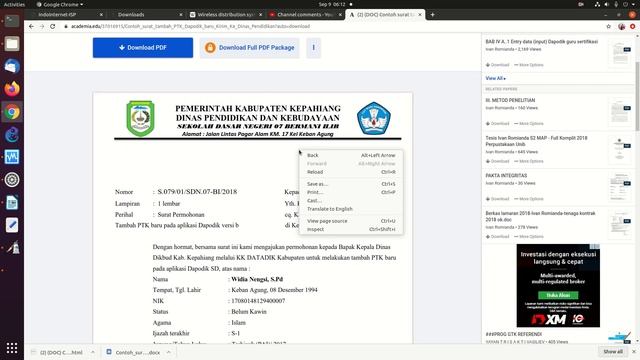Open ###PROG GTK REFERENDI related paper

click(x=513, y=334)
